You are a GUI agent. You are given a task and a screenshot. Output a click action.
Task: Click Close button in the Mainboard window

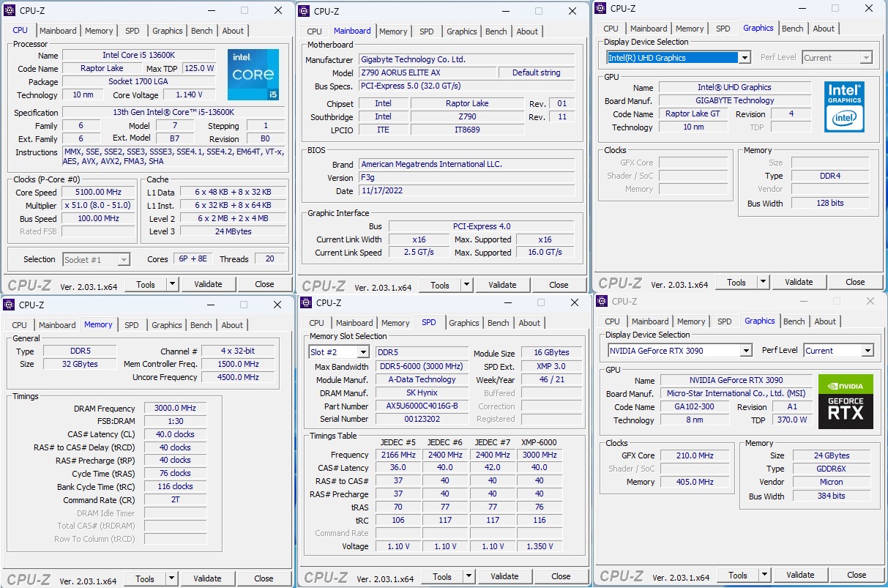click(559, 285)
